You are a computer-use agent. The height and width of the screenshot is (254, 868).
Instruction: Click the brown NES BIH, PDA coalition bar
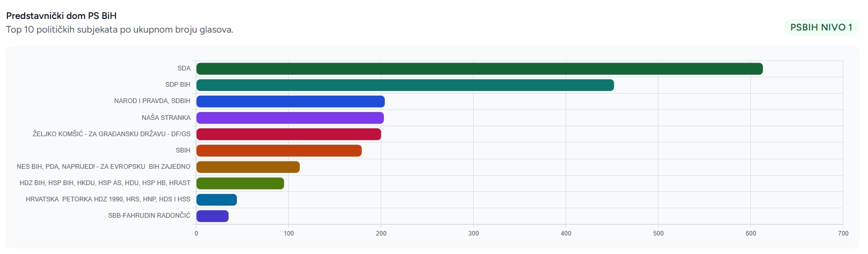tap(248, 167)
